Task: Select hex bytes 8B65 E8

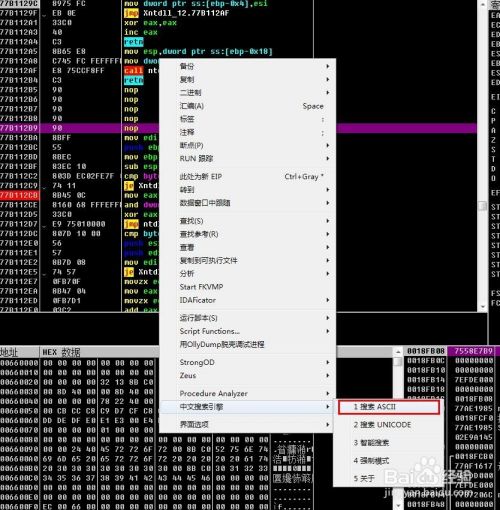Action: pyautogui.click(x=69, y=52)
